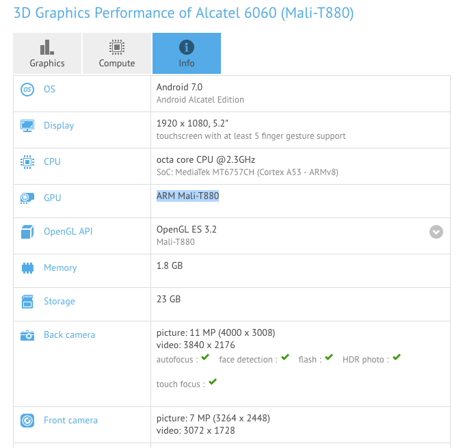Click the OpenGL API cube icon
Image resolution: width=476 pixels, height=448 pixels.
tap(27, 232)
